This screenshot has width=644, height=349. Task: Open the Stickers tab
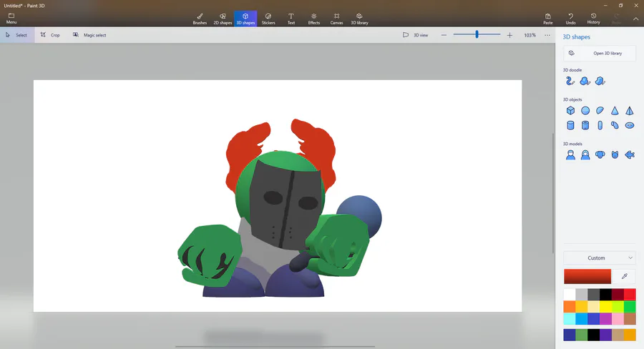268,19
